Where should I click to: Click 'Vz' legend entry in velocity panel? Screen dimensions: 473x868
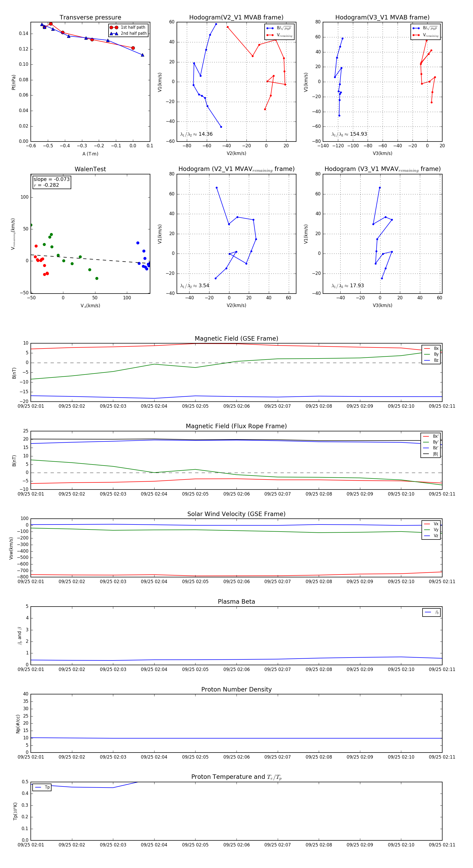[x=431, y=536]
